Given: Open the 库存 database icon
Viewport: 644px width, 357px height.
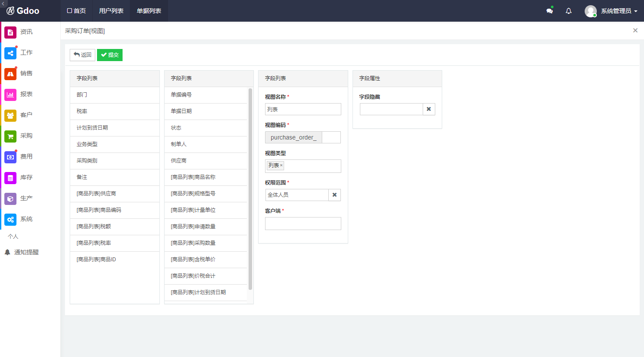Looking at the screenshot, I should pyautogui.click(x=10, y=178).
